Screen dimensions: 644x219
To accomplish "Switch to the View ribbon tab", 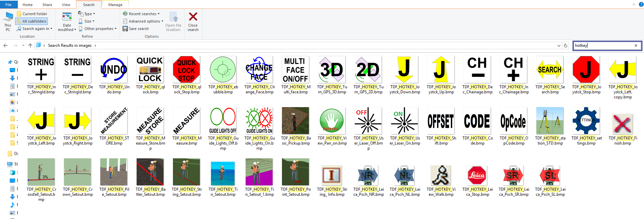I will (x=66, y=5).
